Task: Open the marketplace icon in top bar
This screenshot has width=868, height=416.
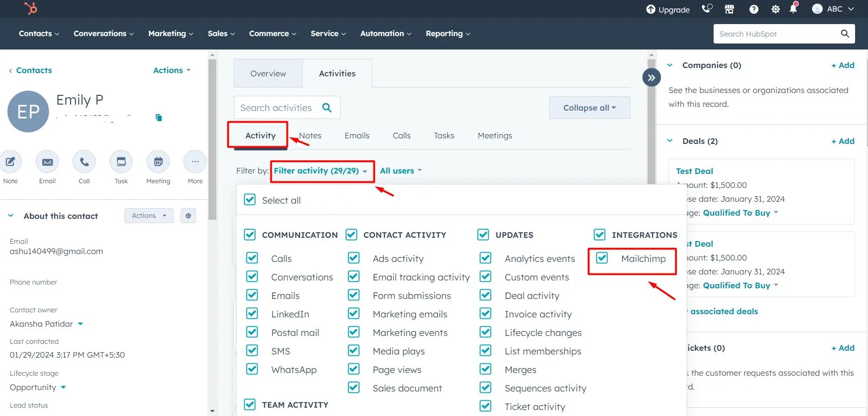Action: 729,9
